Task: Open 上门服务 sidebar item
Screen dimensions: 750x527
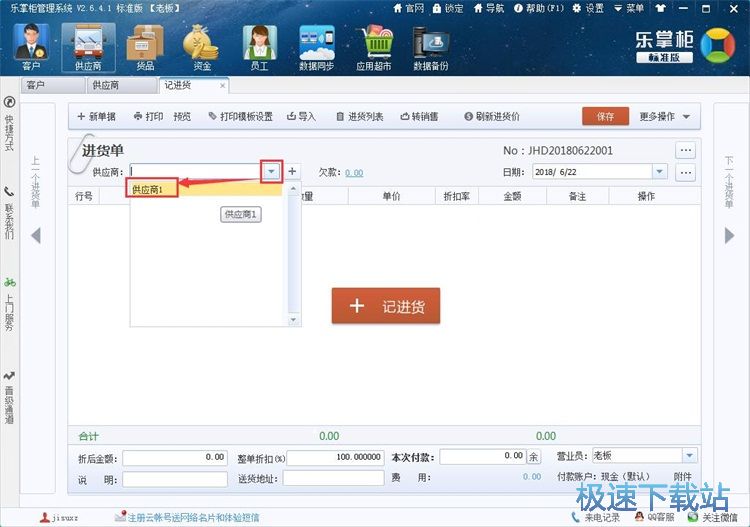Action: pos(9,304)
